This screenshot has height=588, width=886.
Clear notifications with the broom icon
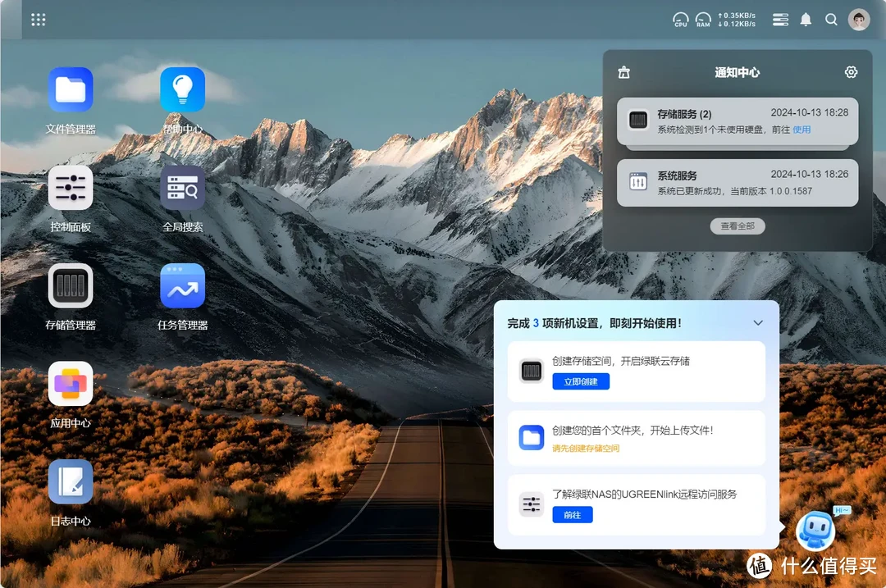tap(623, 72)
